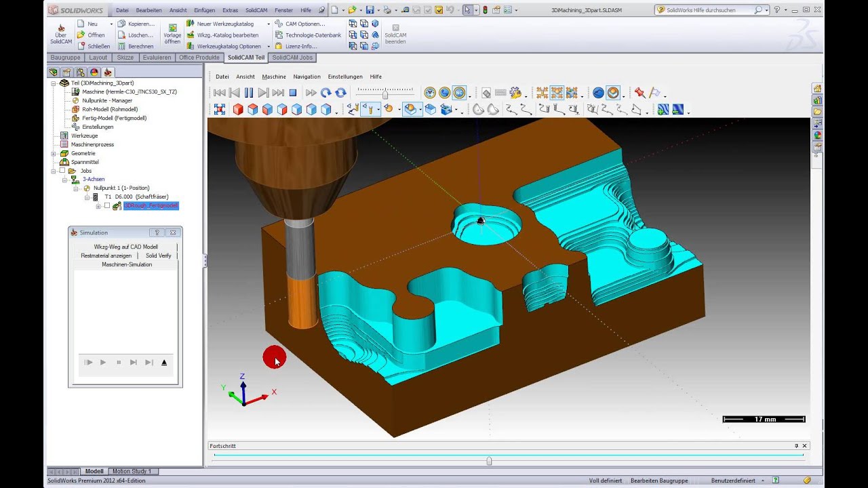Open Neuer Werkzeugkatalog dropdown arrow
Screen dimensions: 868x488
(x=269, y=24)
